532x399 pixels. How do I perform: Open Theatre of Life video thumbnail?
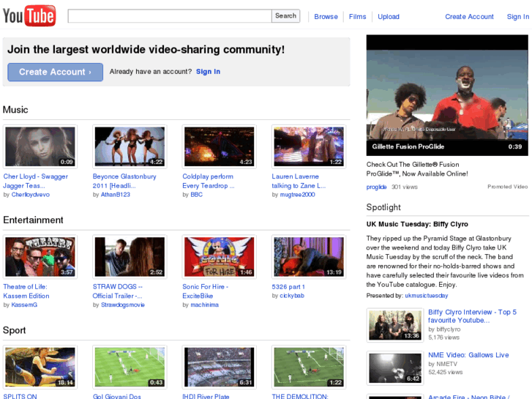pyautogui.click(x=40, y=257)
